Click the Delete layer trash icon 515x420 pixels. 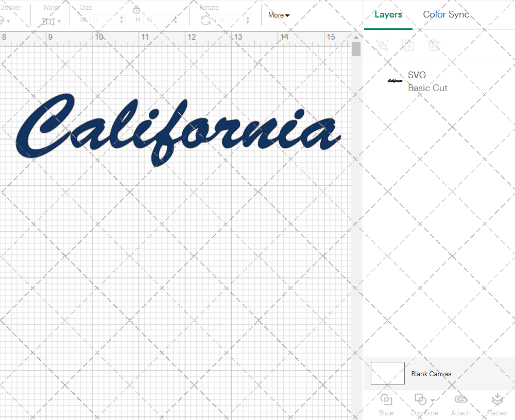(x=434, y=45)
